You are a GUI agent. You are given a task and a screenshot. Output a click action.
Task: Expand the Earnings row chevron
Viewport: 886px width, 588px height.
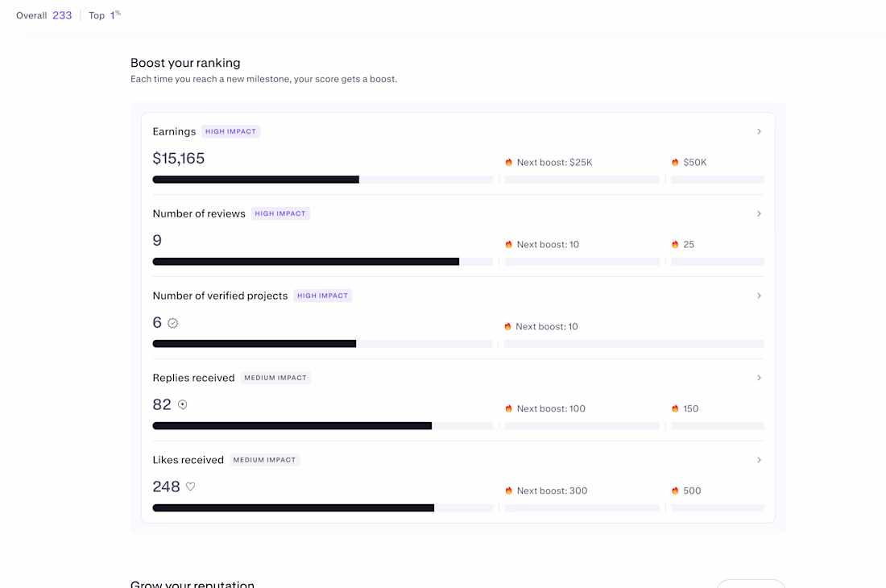(759, 131)
